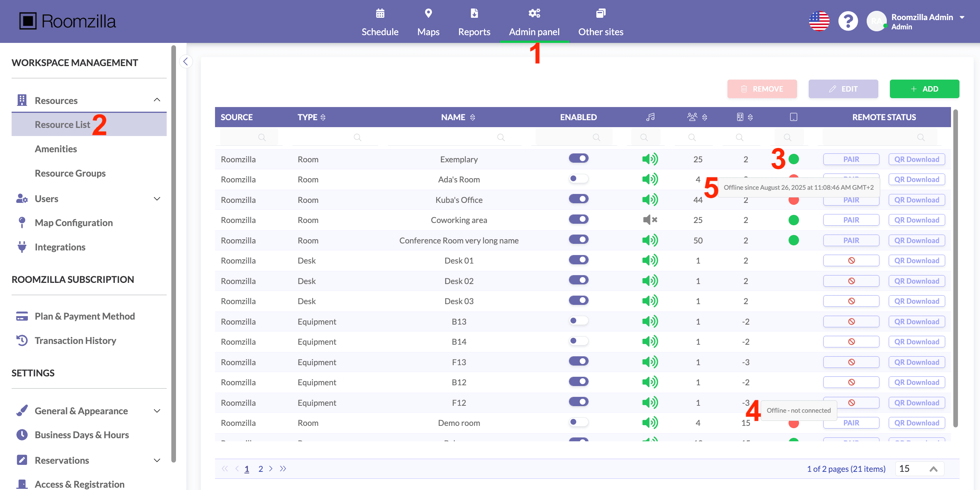
Task: Click the NAME column search field
Action: coord(454,137)
